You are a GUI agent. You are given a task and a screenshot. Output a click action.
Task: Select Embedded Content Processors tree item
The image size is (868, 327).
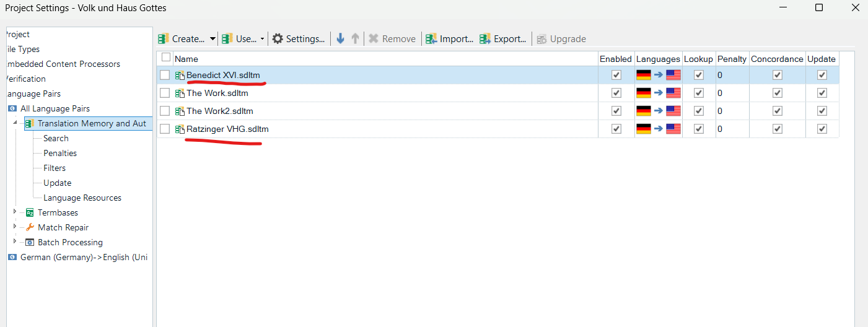pyautogui.click(x=62, y=64)
